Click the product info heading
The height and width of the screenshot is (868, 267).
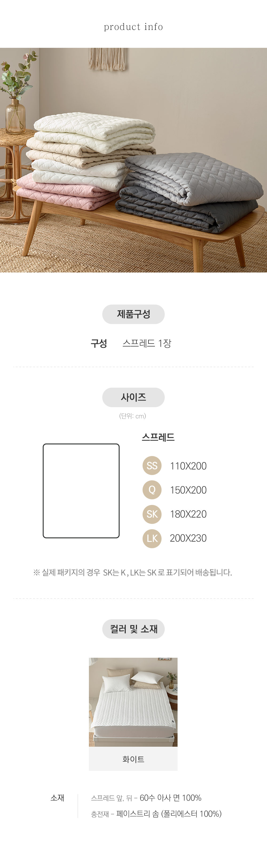click(133, 27)
